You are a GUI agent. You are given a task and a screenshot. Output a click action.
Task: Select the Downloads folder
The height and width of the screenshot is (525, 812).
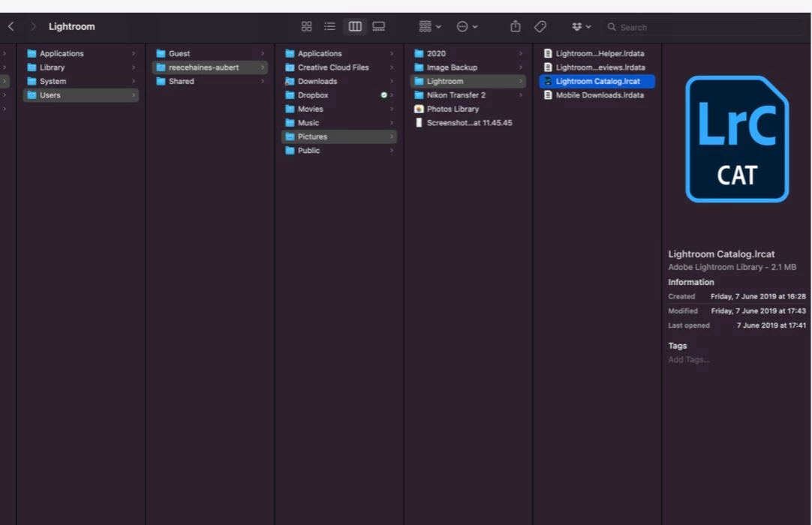pyautogui.click(x=338, y=81)
